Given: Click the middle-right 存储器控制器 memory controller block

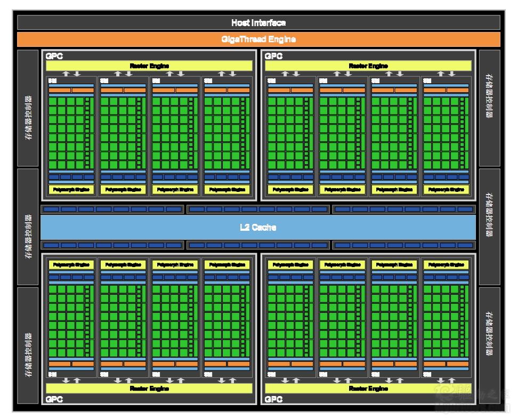Looking at the screenshot, I should pos(489,227).
